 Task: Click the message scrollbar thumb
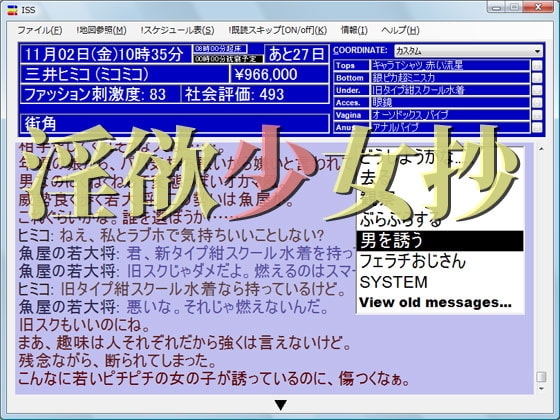pyautogui.click(x=541, y=377)
